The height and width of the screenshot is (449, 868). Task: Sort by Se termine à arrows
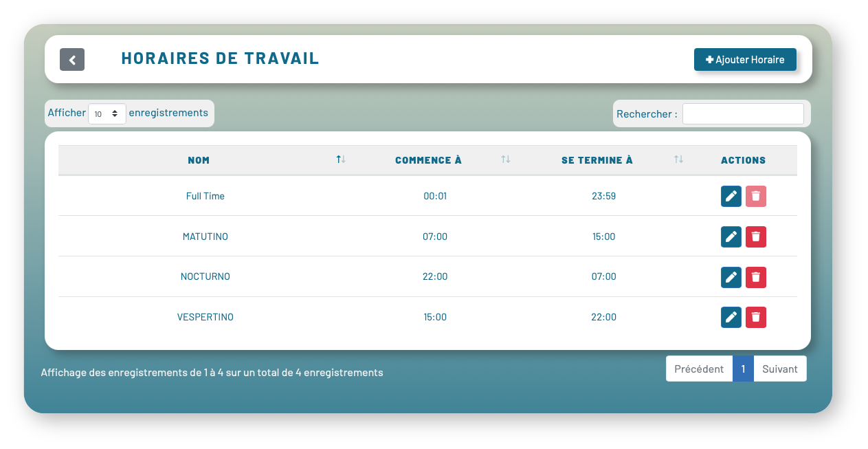(x=678, y=160)
